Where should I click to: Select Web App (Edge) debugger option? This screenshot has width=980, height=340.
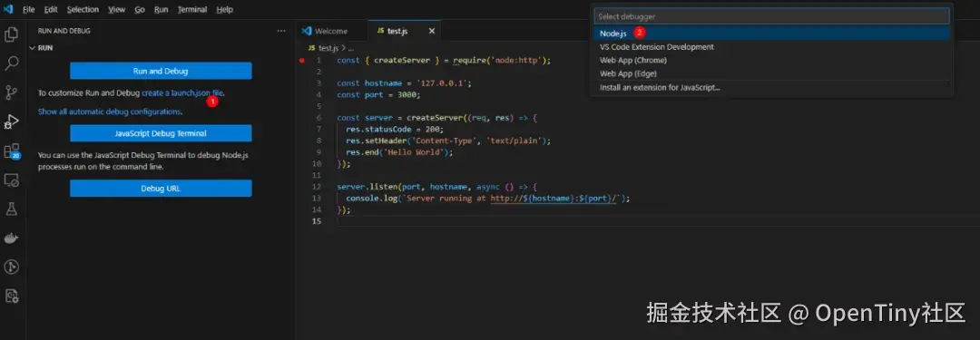[771, 73]
